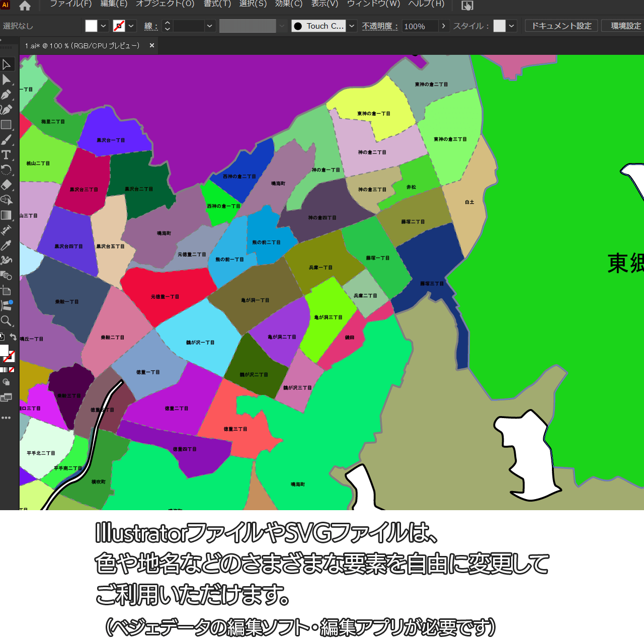Select the Pen tool
This screenshot has width=644, height=644.
(x=7, y=95)
